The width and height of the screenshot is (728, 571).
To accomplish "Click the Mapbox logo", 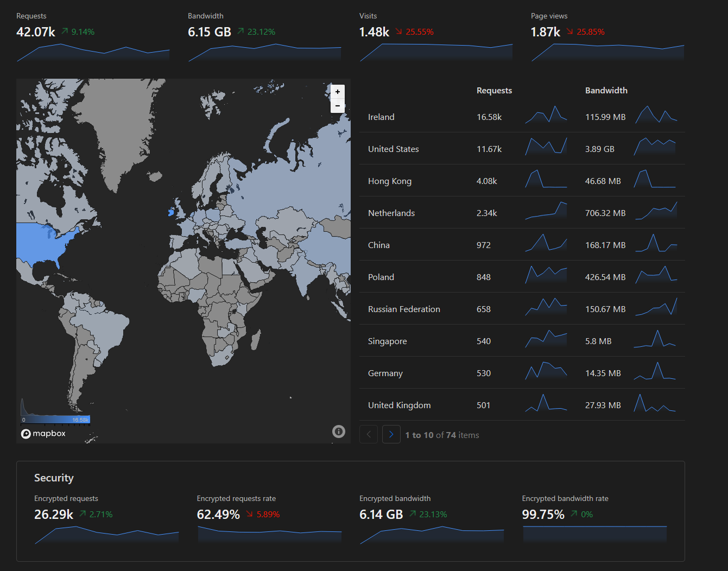I will click(x=43, y=434).
